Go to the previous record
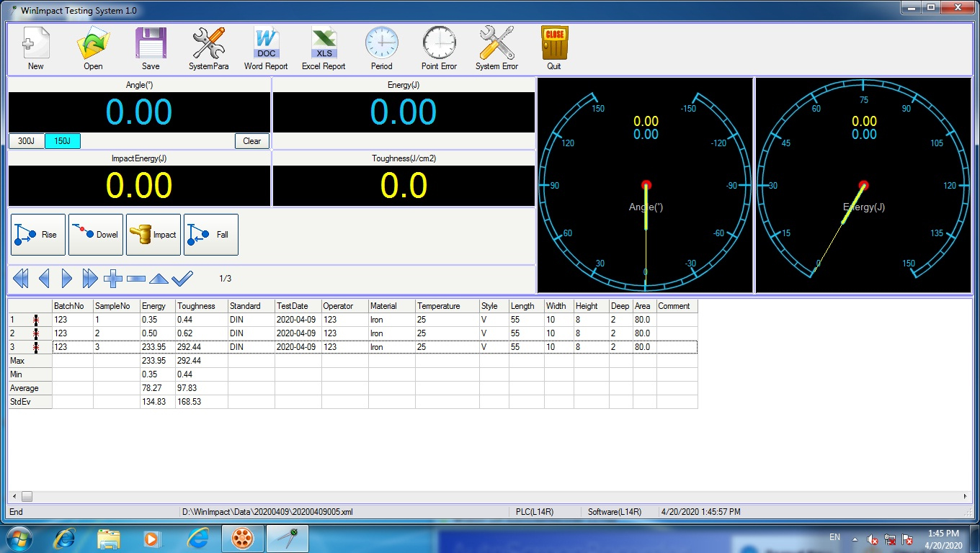Screen dimensions: 980x553 [x=45, y=278]
